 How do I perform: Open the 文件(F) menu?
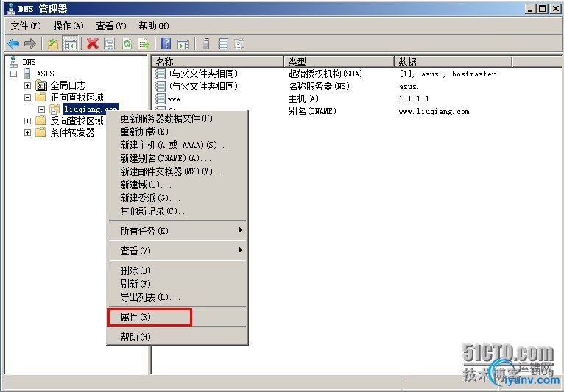coord(26,26)
